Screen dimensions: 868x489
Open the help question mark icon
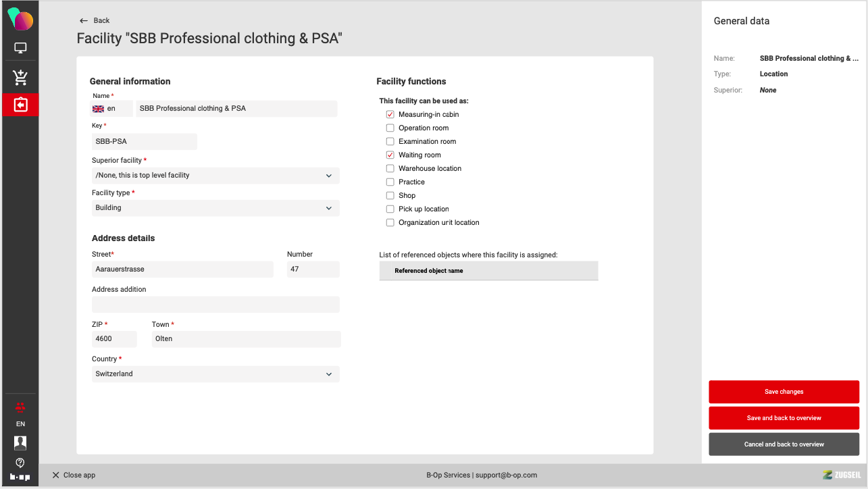pos(20,463)
